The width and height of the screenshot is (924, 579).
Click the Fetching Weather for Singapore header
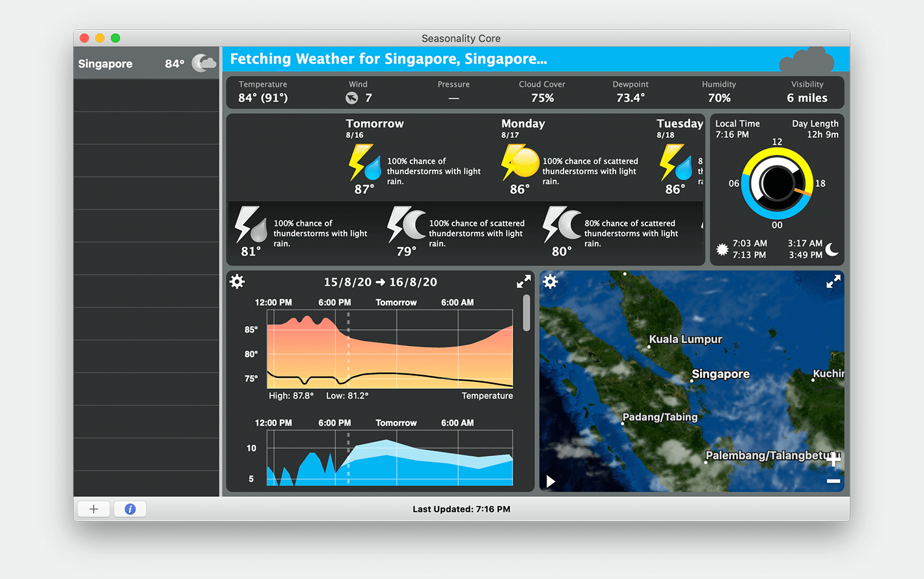(x=388, y=59)
